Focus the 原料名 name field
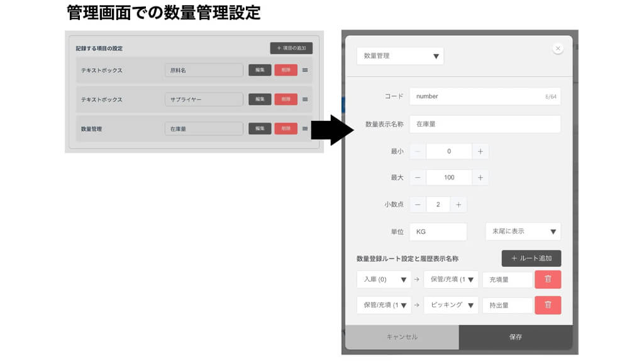This screenshot has width=644, height=361. [204, 70]
